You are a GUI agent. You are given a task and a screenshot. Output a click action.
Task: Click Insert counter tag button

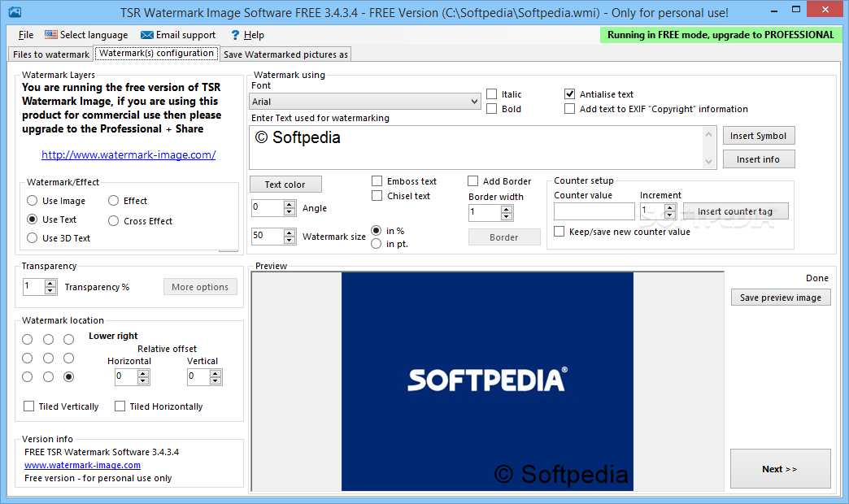coord(735,211)
